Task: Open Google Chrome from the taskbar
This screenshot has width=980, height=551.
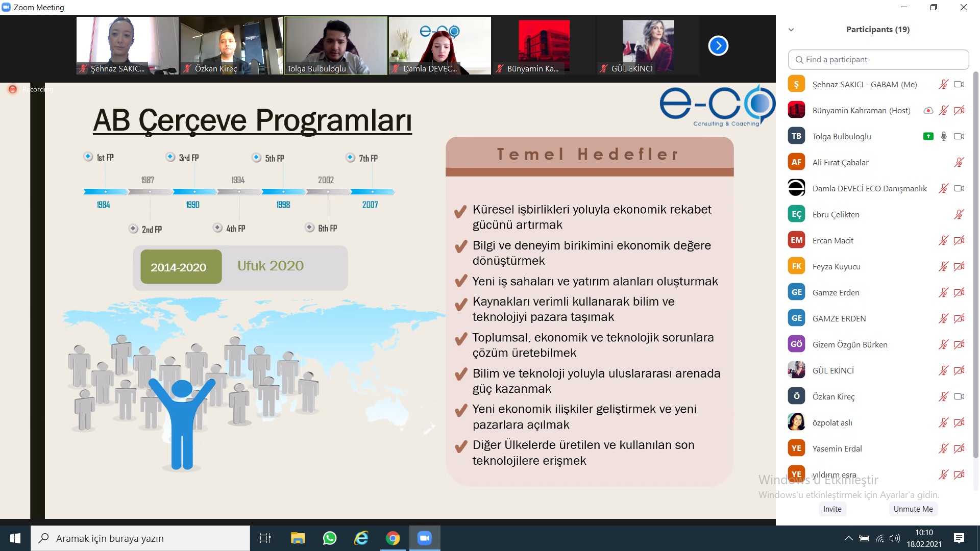Action: pos(393,538)
